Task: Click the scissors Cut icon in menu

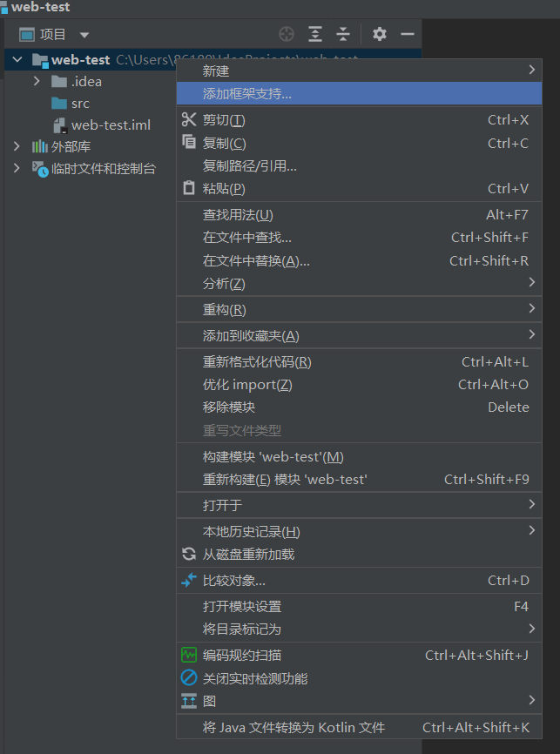Action: coord(189,119)
